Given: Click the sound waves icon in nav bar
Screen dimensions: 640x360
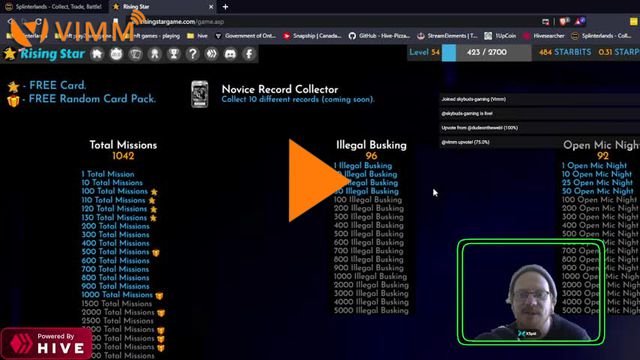Looking at the screenshot, I should tap(211, 54).
